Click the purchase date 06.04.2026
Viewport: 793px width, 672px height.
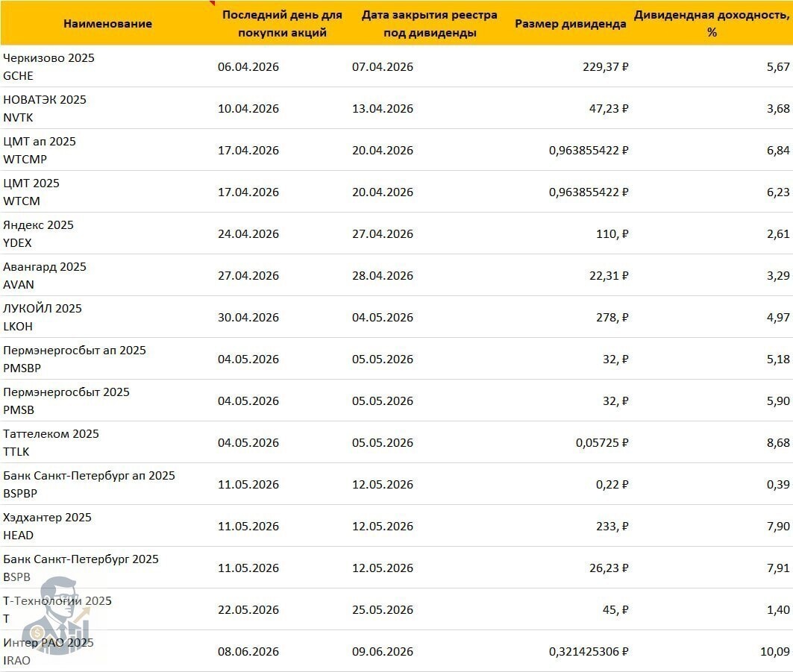click(x=248, y=66)
